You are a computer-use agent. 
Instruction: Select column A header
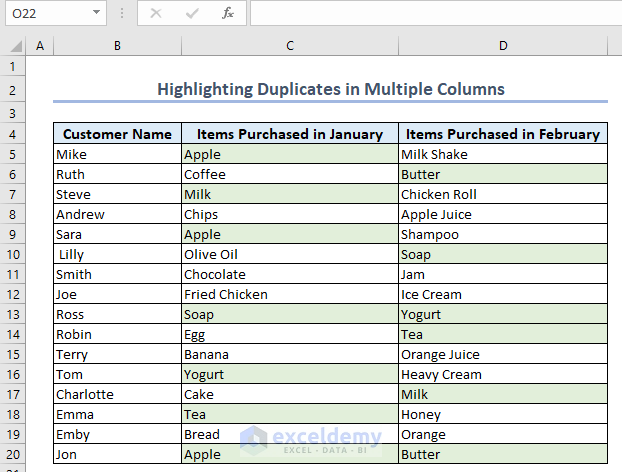39,46
